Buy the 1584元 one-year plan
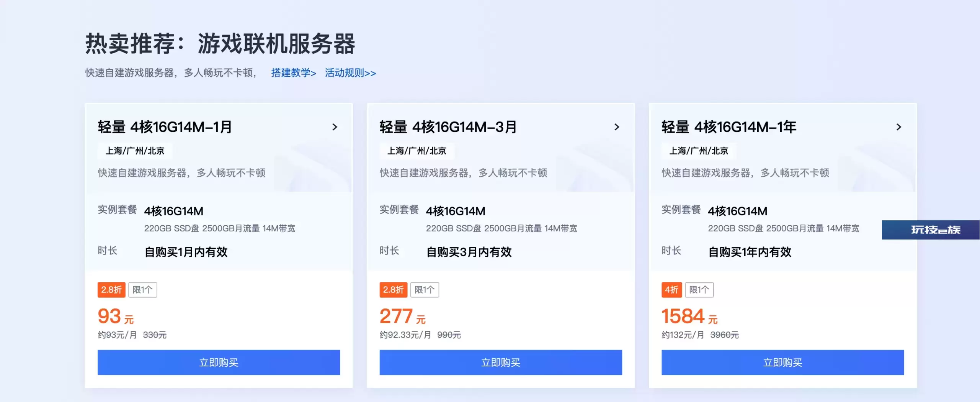 pos(782,362)
